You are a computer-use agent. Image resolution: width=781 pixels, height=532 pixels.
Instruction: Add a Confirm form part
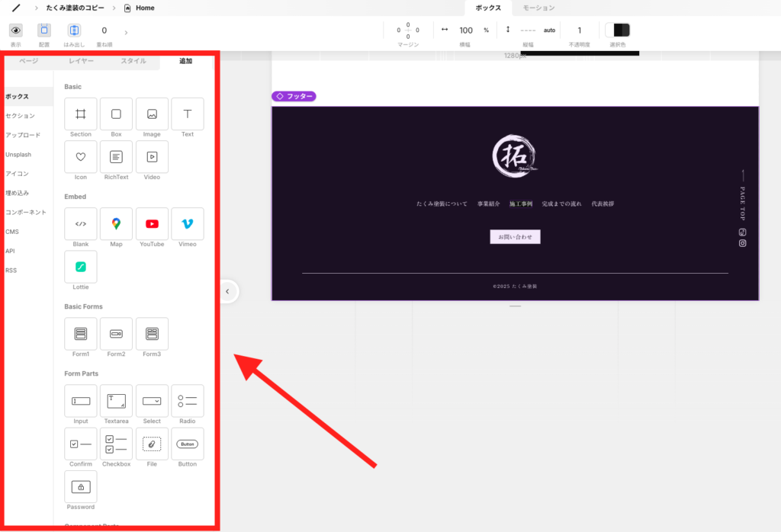[80, 444]
